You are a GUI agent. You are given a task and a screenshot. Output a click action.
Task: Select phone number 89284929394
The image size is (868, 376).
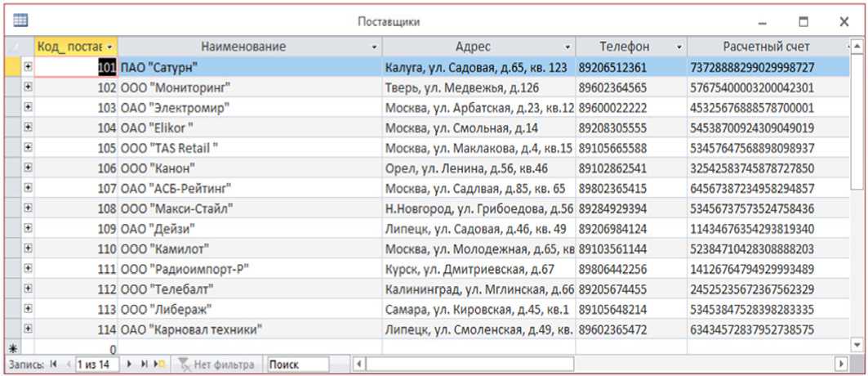point(631,208)
